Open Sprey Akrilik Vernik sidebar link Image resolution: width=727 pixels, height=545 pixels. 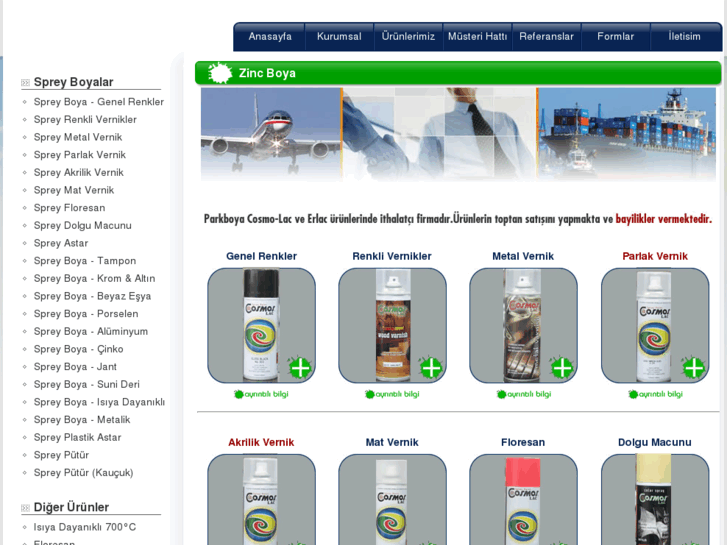pyautogui.click(x=79, y=172)
